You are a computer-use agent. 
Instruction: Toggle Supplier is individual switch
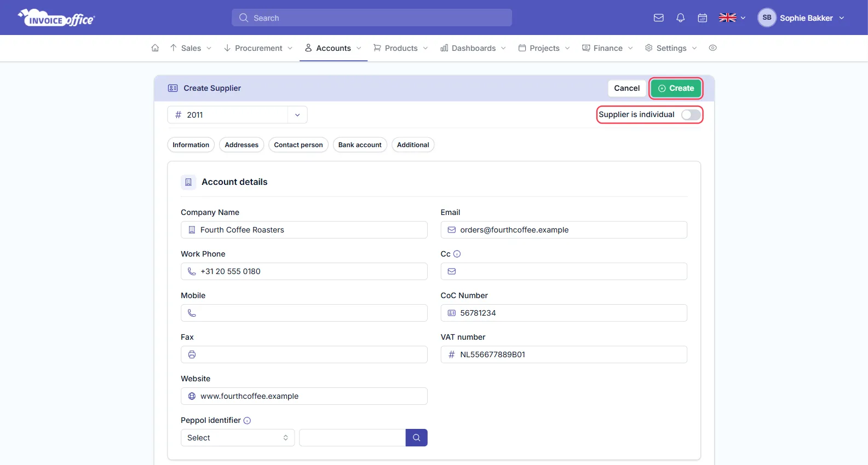(691, 115)
